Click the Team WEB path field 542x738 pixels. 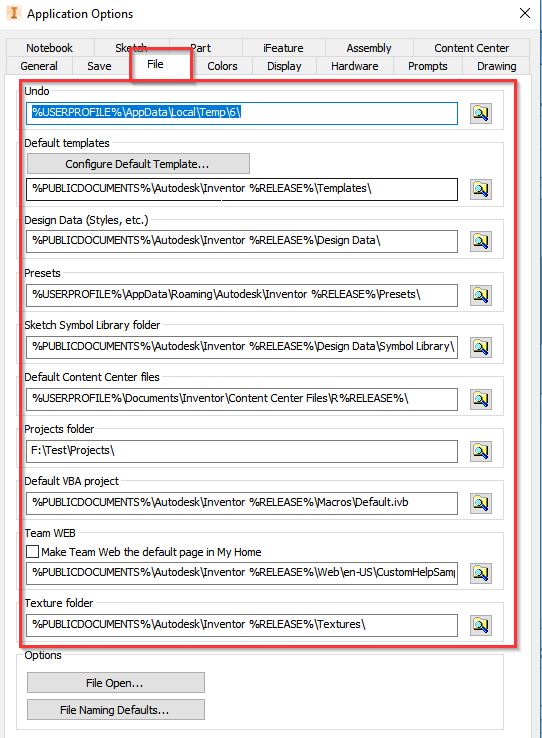coord(242,573)
